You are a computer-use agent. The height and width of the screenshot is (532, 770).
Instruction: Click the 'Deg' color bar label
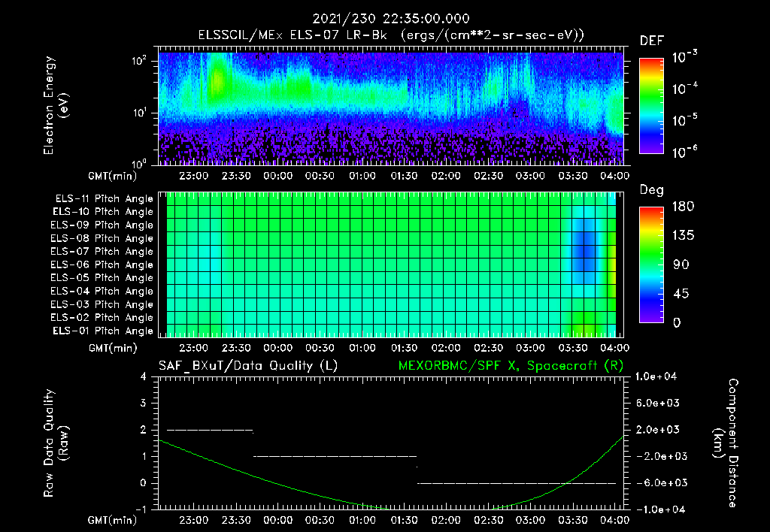click(x=652, y=190)
